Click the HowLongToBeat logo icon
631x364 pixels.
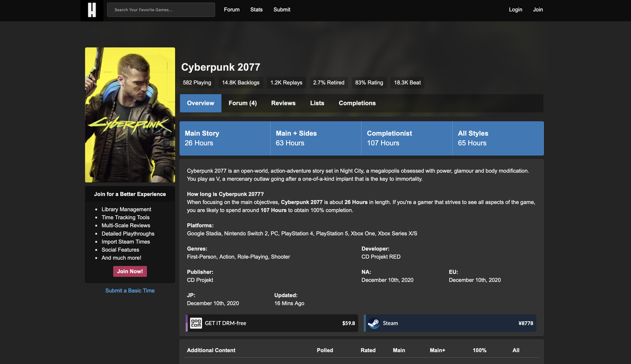92,10
